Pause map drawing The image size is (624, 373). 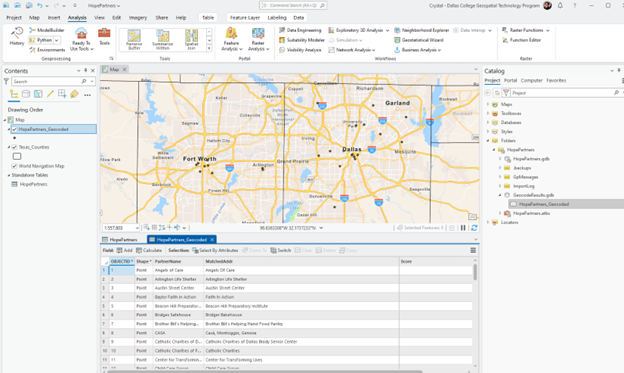tap(463, 228)
